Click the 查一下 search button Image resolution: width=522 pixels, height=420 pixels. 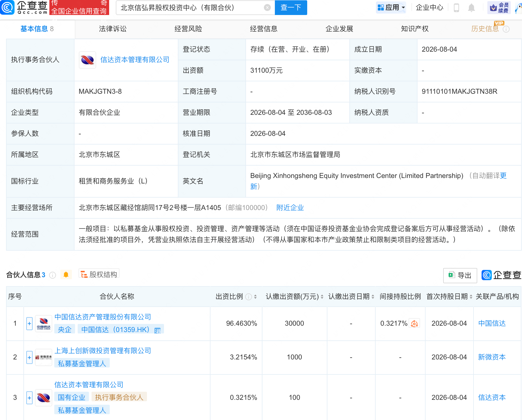291,7
